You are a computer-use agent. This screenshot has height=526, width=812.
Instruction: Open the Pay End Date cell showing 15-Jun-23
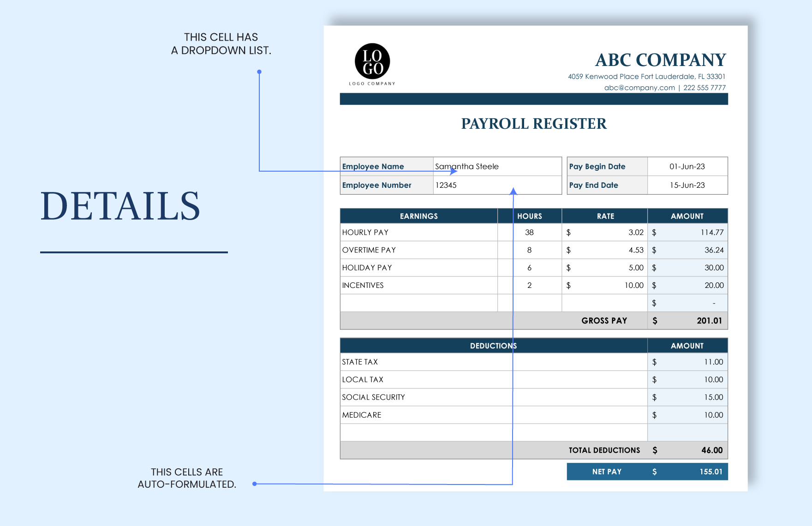tap(687, 185)
